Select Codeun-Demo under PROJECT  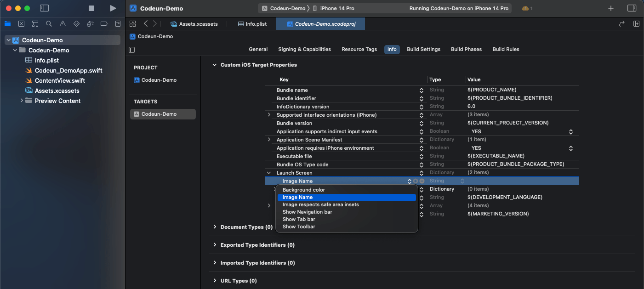tap(159, 80)
